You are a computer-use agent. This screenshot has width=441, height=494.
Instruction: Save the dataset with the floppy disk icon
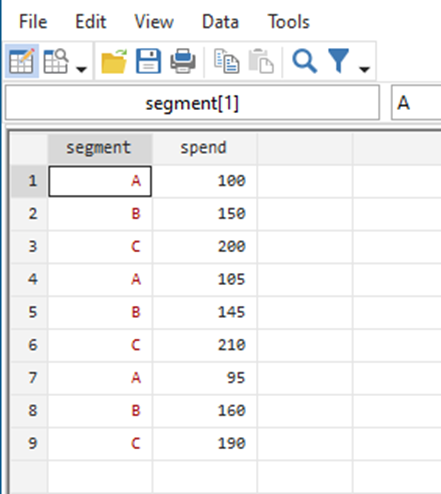point(148,61)
